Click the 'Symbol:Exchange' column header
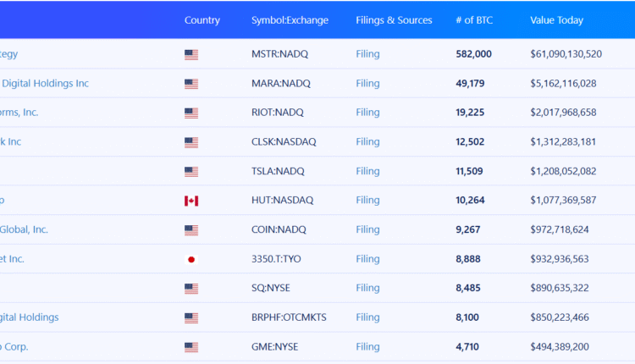The image size is (635, 364). click(290, 20)
